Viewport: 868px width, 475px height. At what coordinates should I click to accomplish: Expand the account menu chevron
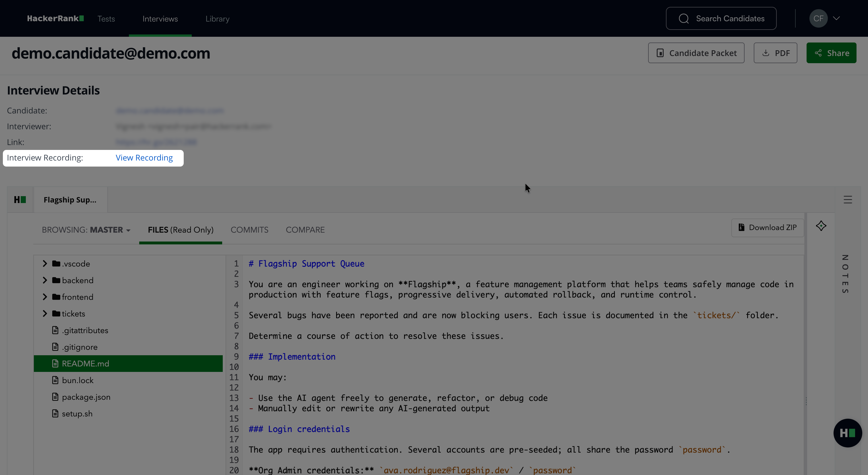(x=836, y=19)
